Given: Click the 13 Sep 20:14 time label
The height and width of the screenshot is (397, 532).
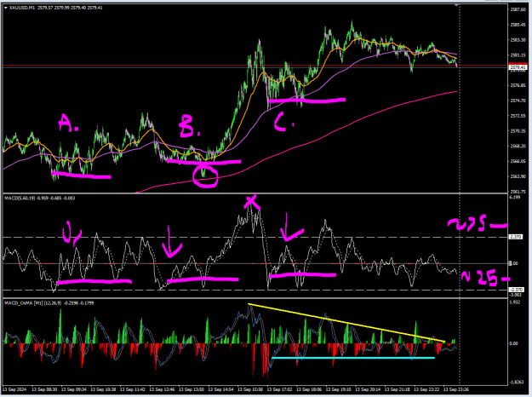Looking at the screenshot, I should pos(368,389).
